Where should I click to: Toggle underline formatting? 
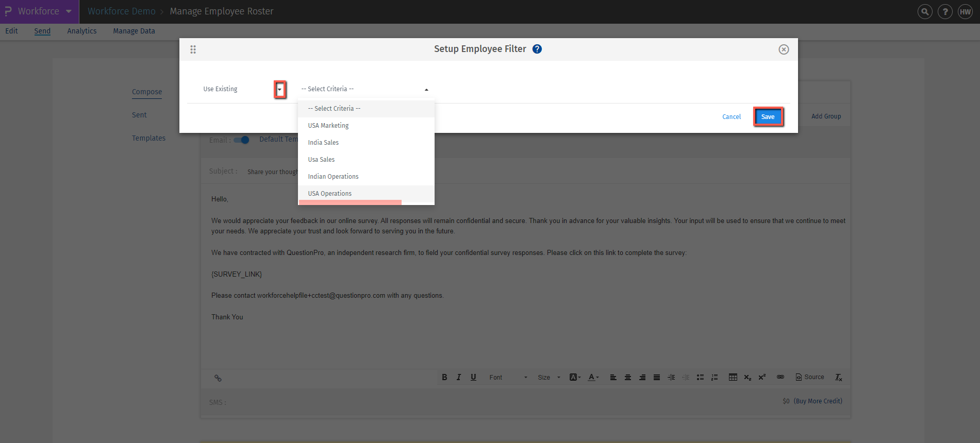point(473,377)
